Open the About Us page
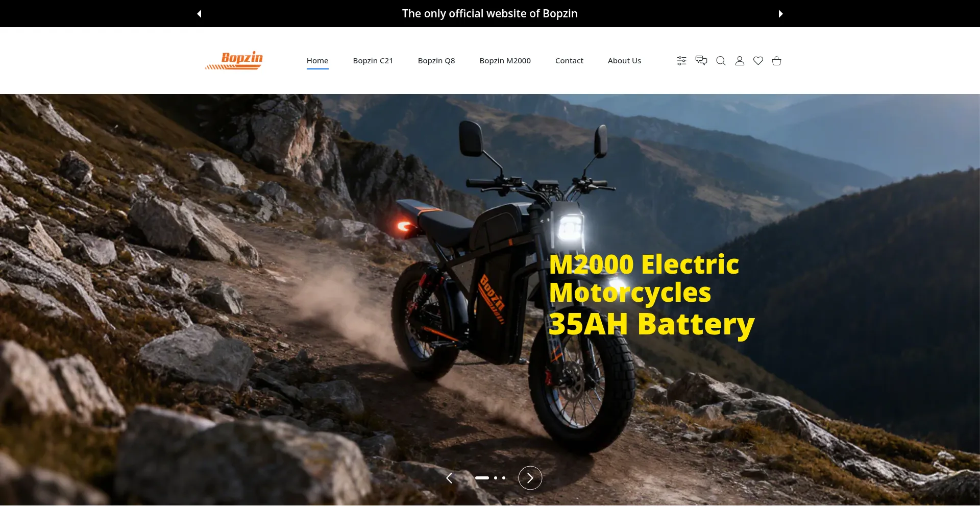This screenshot has height=507, width=980. pos(624,61)
